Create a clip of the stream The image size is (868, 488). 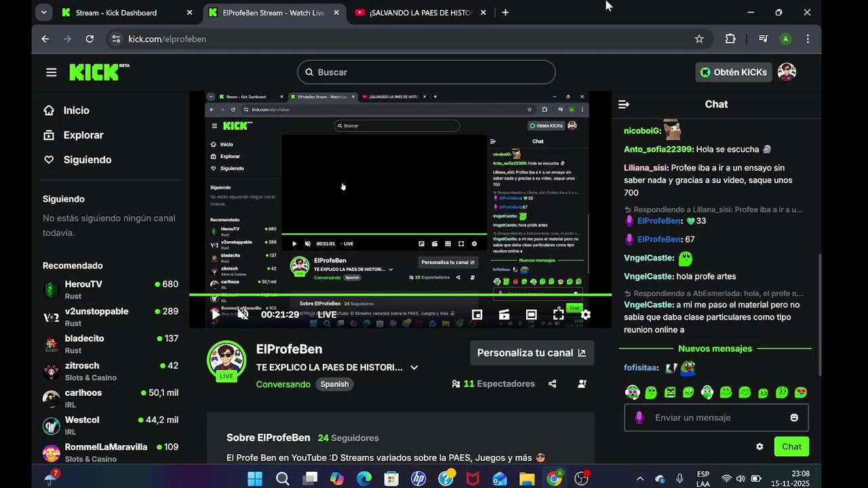[504, 314]
